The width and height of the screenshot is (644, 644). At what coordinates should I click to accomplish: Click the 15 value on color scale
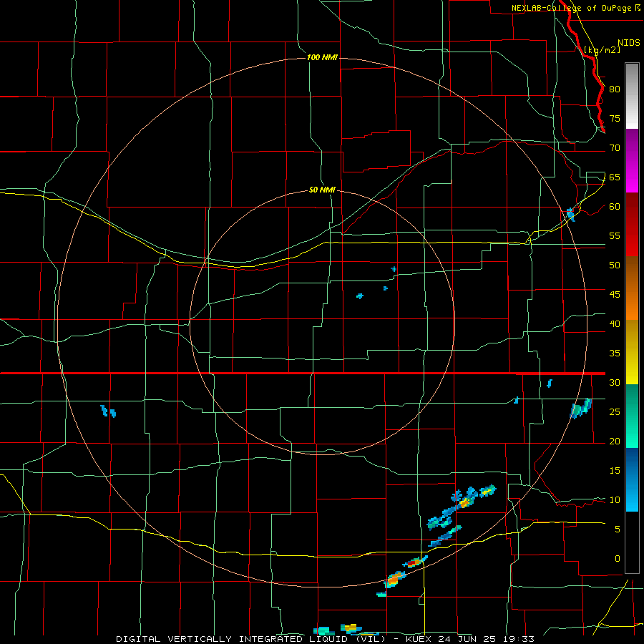point(615,471)
